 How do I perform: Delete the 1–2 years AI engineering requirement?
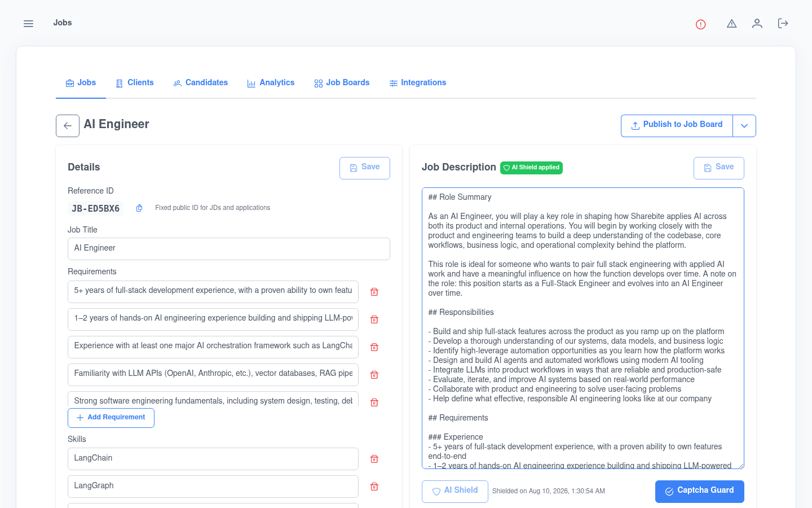374,319
